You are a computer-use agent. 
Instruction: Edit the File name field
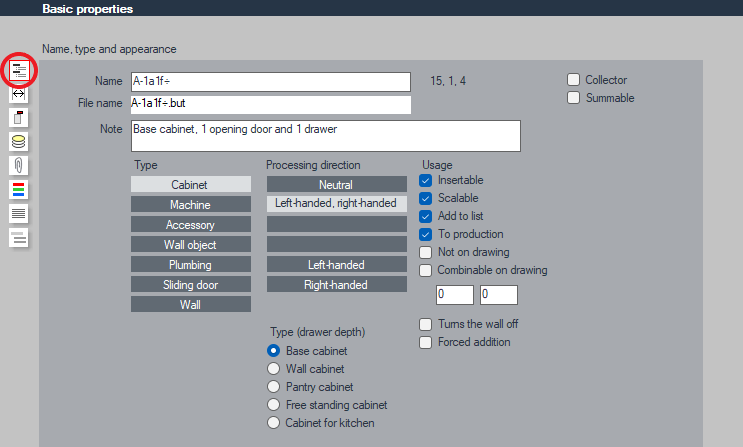coord(271,104)
